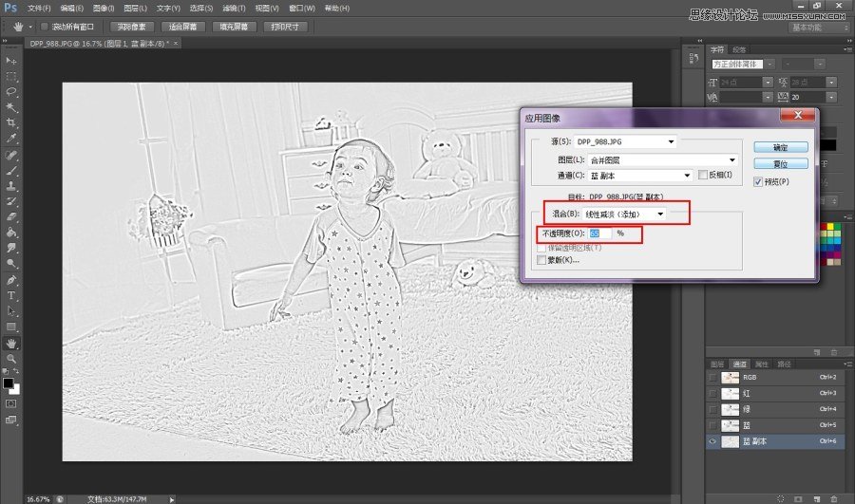Viewport: 855px width, 504px height.
Task: Open the Image (图像) menu
Action: (x=104, y=9)
